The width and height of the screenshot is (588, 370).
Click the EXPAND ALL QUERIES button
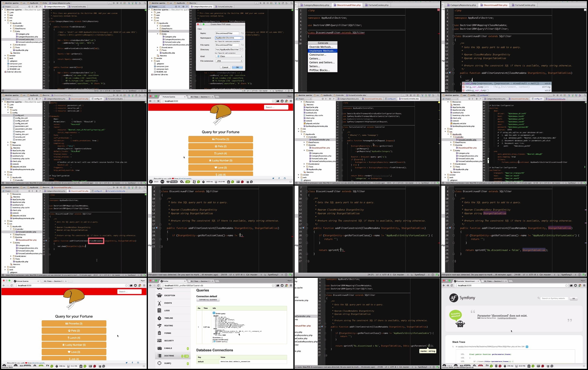tap(208, 300)
